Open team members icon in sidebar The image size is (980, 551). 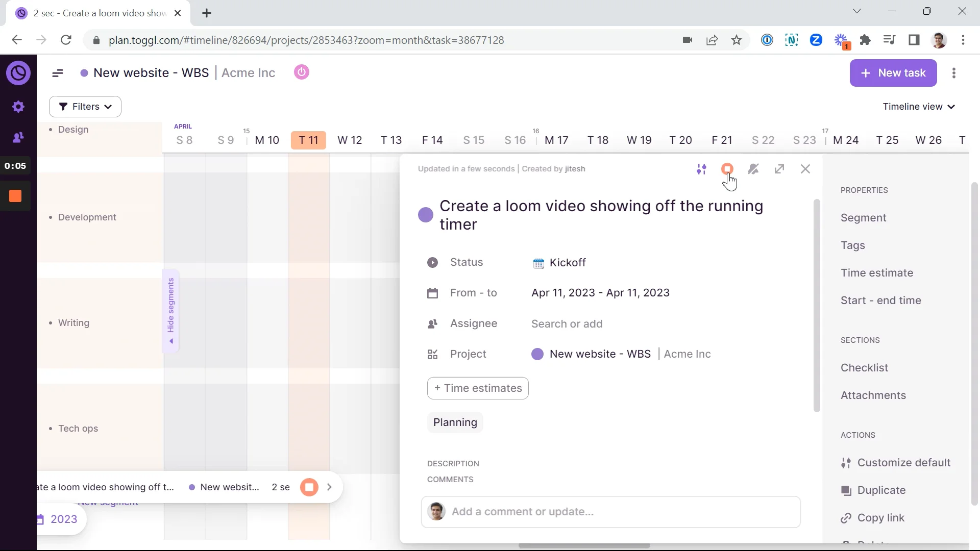coord(18,137)
